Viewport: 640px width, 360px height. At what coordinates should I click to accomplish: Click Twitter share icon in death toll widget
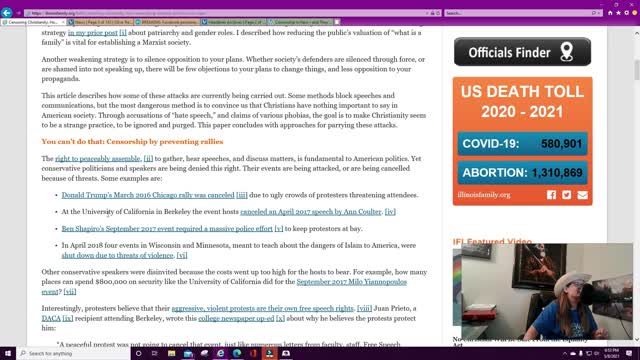(x=567, y=195)
